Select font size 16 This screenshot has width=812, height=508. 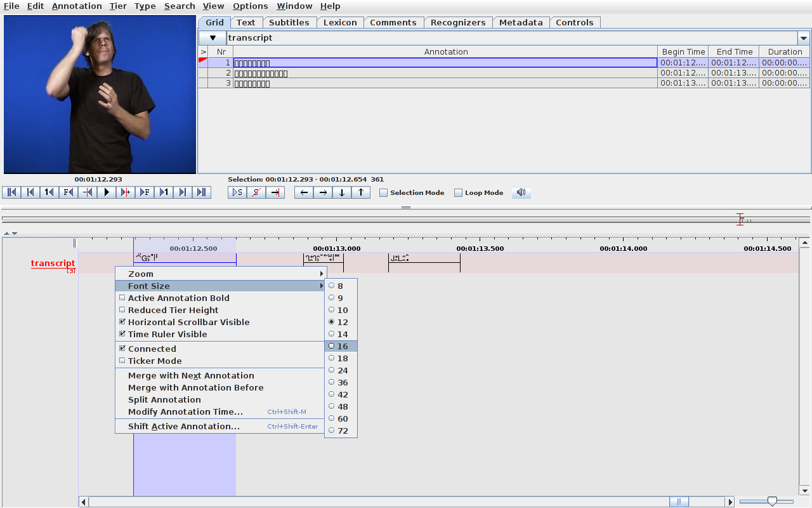pos(341,347)
